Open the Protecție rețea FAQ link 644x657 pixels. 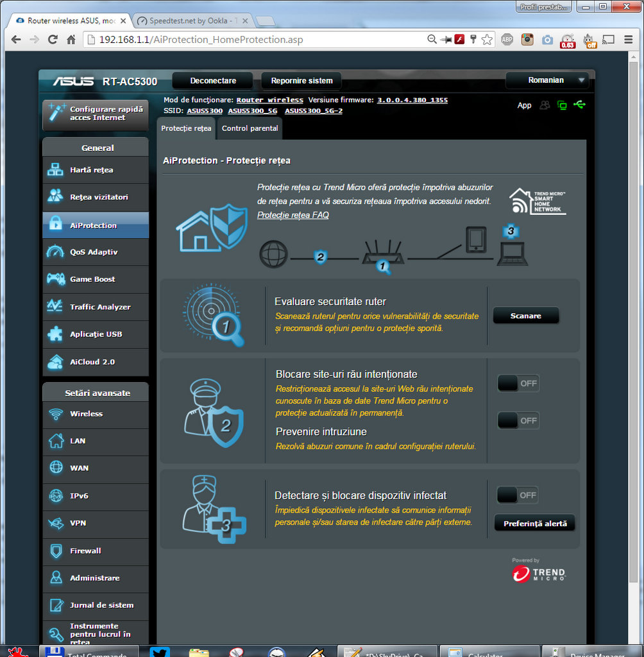coord(293,215)
